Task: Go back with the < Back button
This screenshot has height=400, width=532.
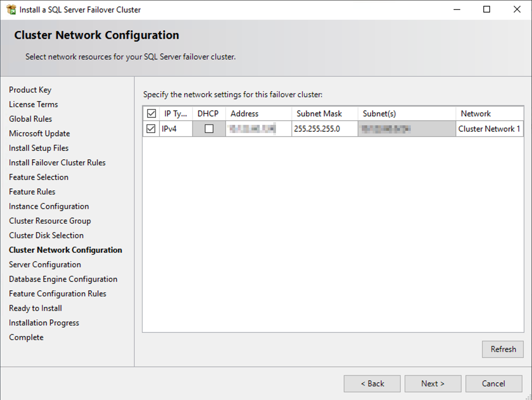Action: click(x=372, y=384)
